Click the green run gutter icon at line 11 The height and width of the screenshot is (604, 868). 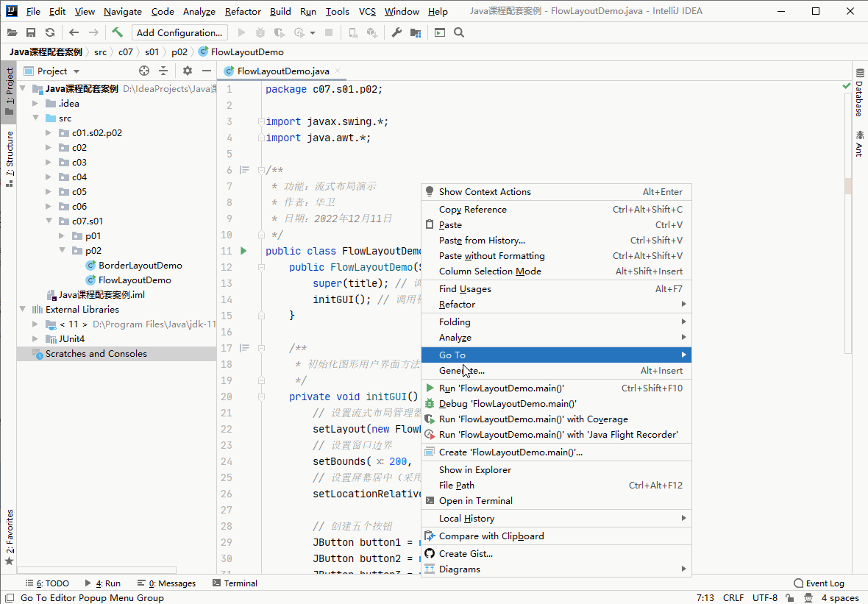(243, 251)
